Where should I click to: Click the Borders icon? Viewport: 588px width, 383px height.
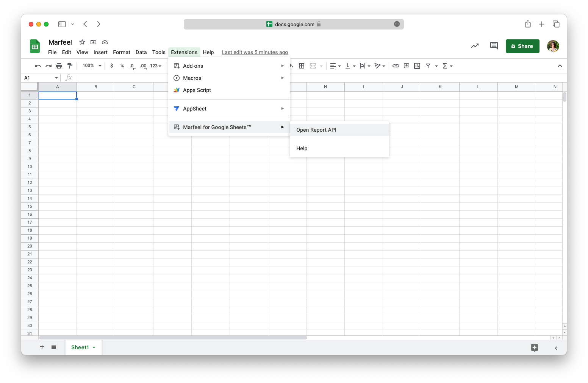[x=302, y=65]
